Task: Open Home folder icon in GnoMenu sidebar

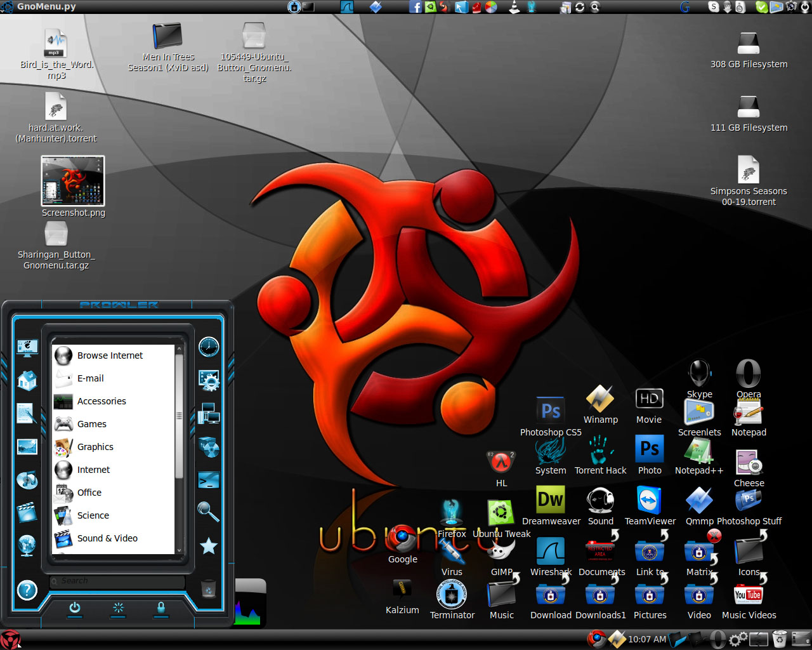Action: click(27, 380)
